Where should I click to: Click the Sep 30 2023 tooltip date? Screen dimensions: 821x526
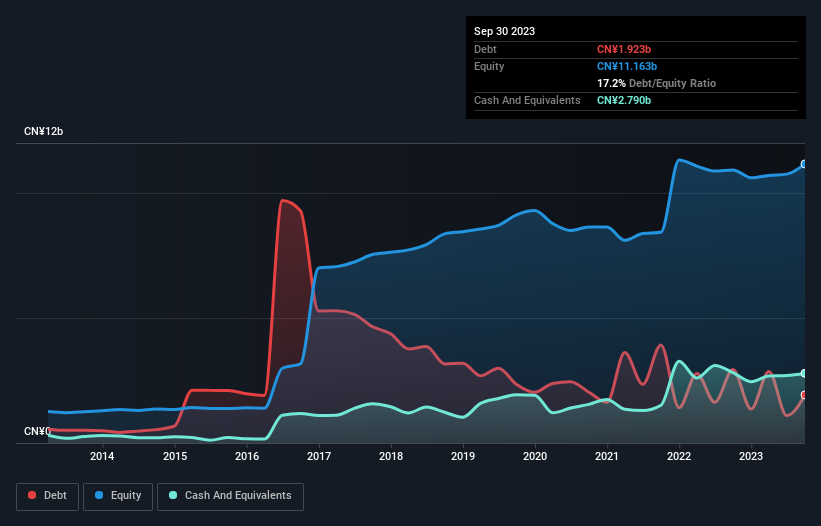point(504,31)
